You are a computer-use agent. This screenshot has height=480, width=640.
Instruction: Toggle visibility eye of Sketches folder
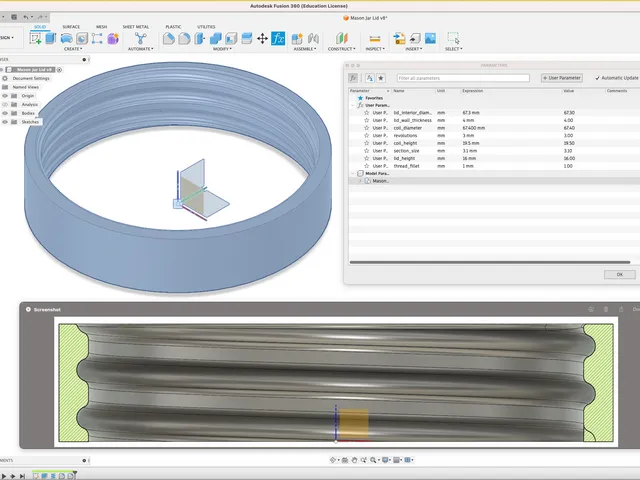tap(5, 122)
